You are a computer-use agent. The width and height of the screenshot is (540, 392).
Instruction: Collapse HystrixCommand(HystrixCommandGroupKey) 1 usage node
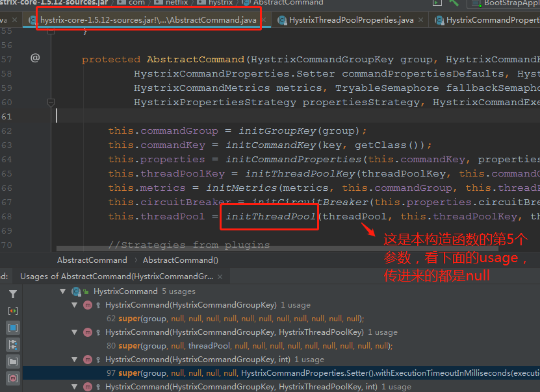coord(74,305)
